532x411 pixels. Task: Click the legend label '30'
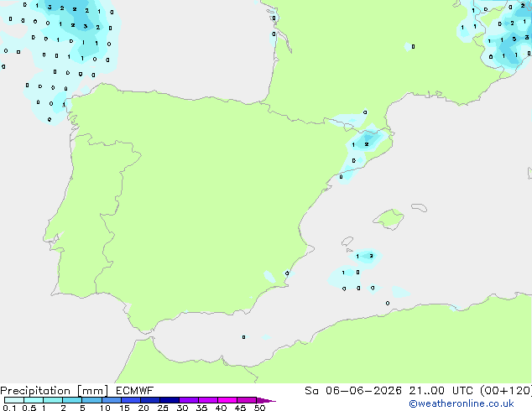(182, 408)
